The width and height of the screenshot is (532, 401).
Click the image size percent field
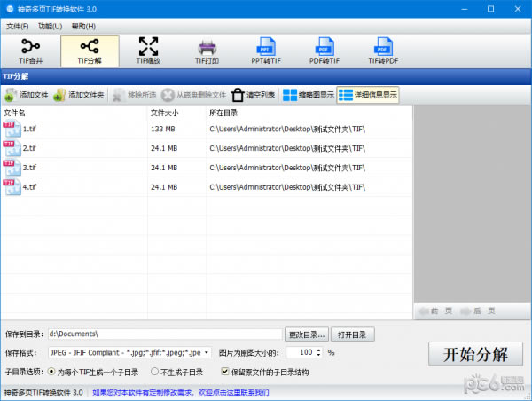[301, 352]
